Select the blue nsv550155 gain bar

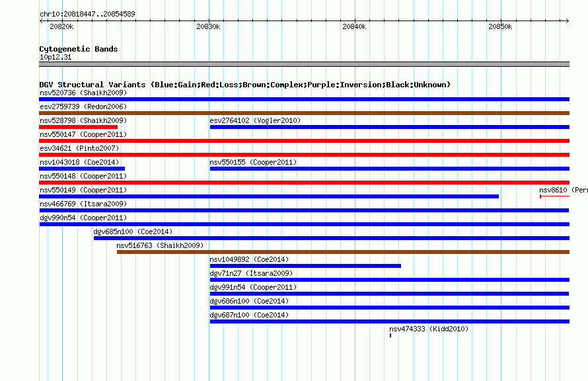tap(390, 169)
